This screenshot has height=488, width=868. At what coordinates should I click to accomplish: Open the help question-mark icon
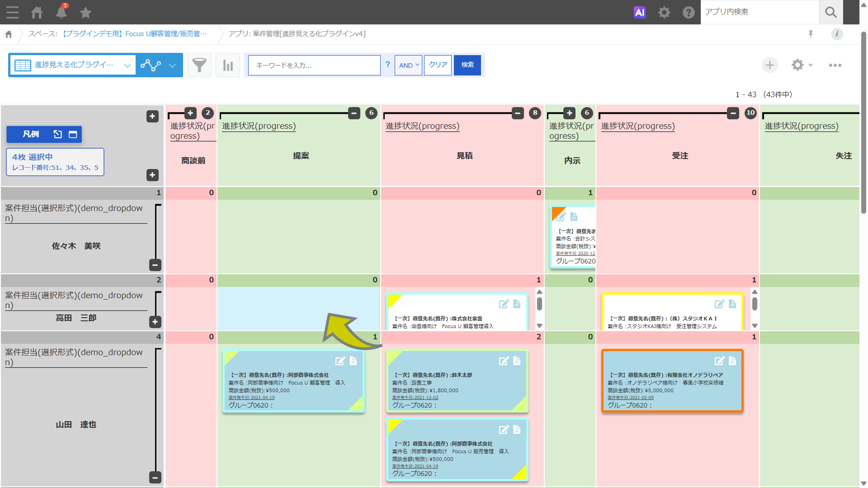pyautogui.click(x=688, y=12)
